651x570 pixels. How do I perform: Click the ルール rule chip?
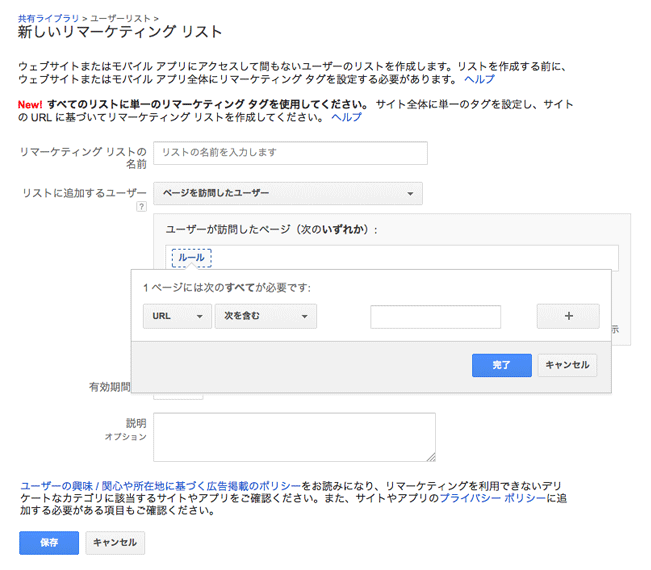[x=191, y=257]
